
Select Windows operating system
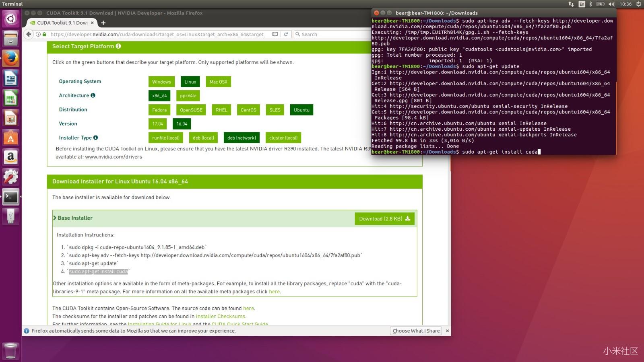[x=161, y=82]
